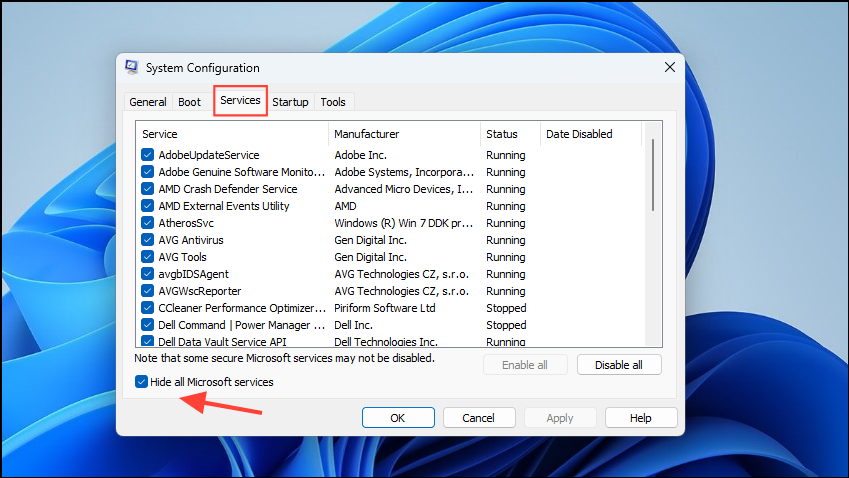Click the Cancel button
The width and height of the screenshot is (849, 478).
coord(479,418)
